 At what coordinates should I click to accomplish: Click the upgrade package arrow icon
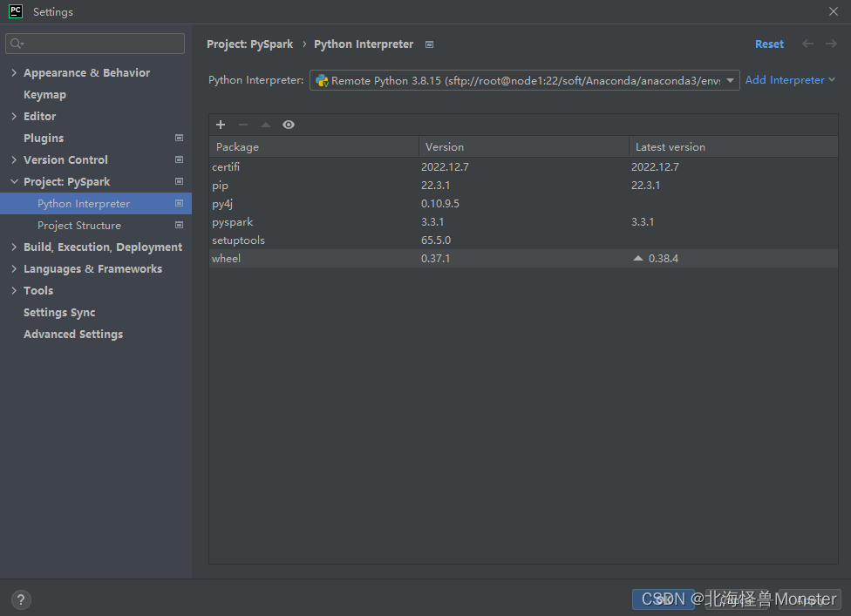click(266, 125)
